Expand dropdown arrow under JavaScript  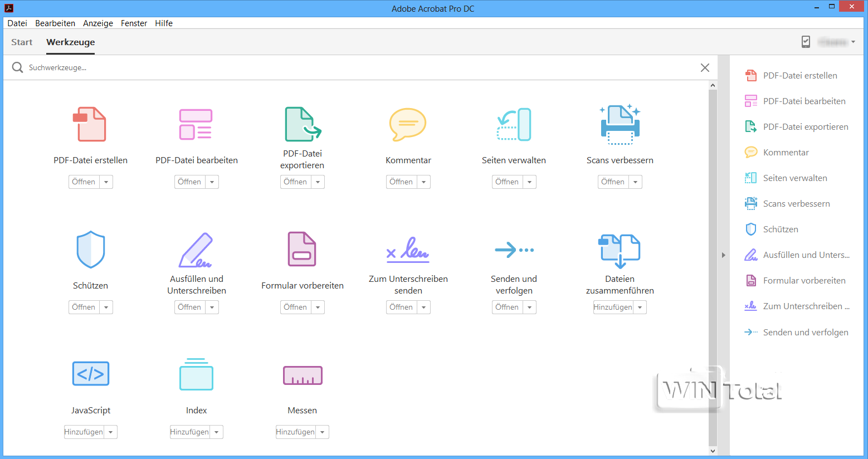pos(110,432)
